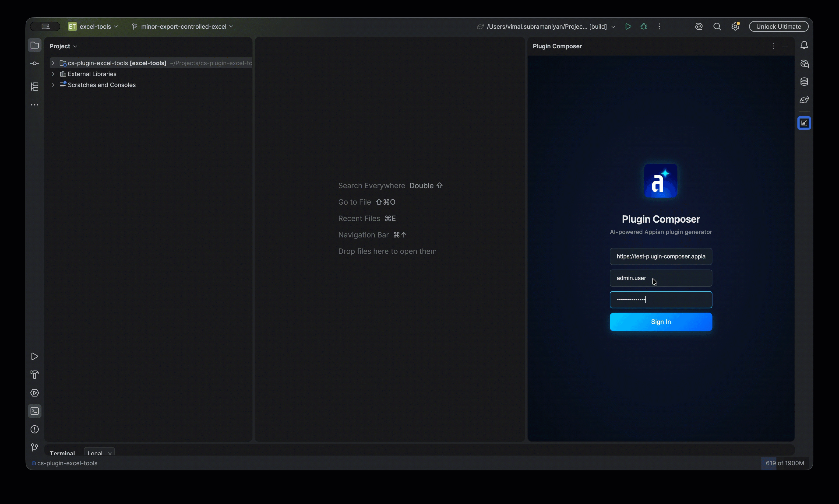Screen dimensions: 839x504
Task: Toggle the Plugin Composer sidebar icon
Action: pos(804,123)
